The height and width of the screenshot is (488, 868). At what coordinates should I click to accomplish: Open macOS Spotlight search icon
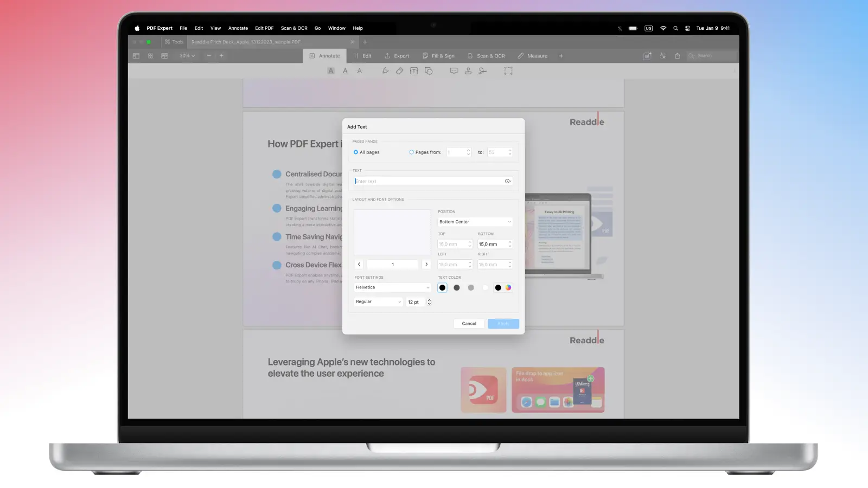click(x=675, y=28)
